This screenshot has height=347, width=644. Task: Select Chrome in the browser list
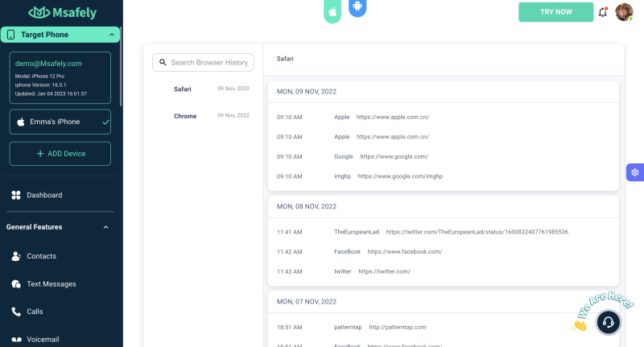click(185, 116)
